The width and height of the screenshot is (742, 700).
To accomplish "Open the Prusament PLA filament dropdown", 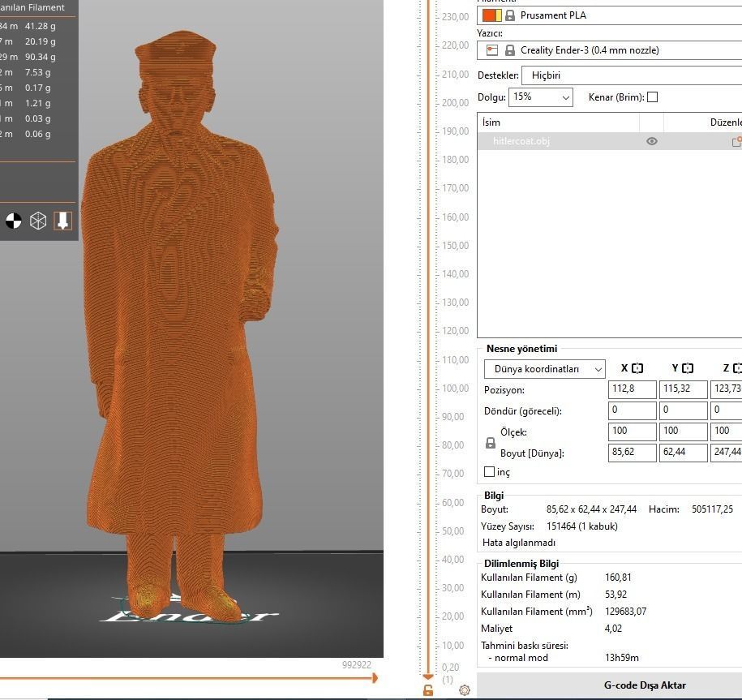I will coord(610,15).
